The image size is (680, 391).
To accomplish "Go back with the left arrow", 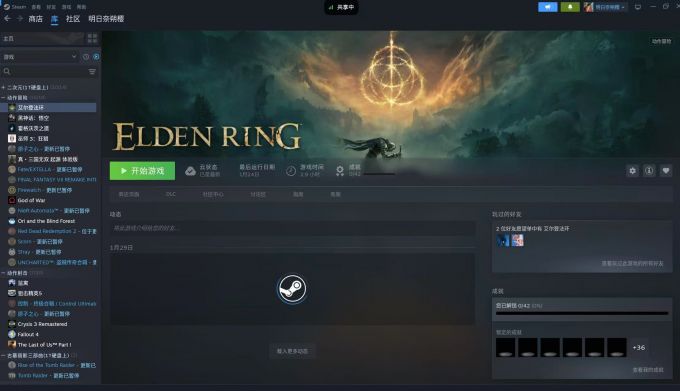I will 7,19.
